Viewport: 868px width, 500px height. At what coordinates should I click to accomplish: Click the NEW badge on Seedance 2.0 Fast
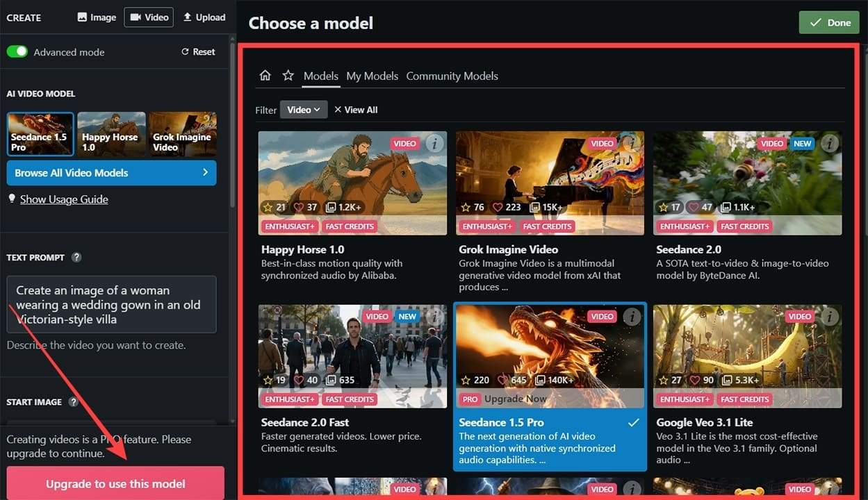407,317
